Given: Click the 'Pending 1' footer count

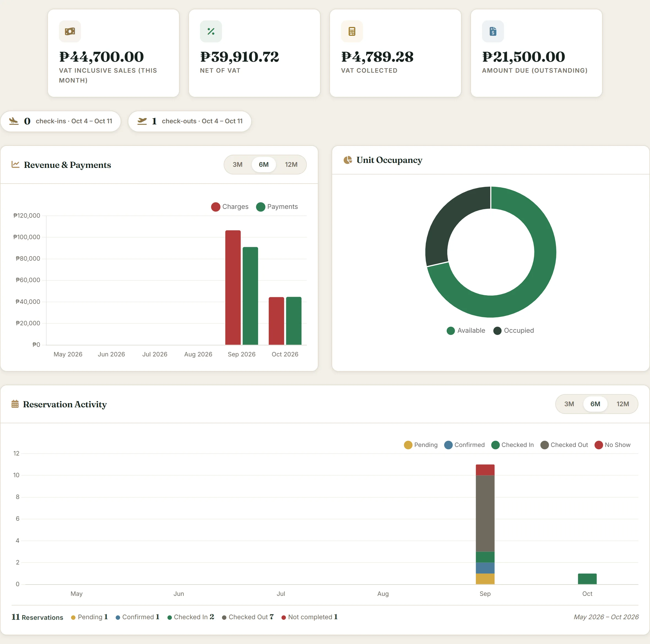Looking at the screenshot, I should point(90,617).
